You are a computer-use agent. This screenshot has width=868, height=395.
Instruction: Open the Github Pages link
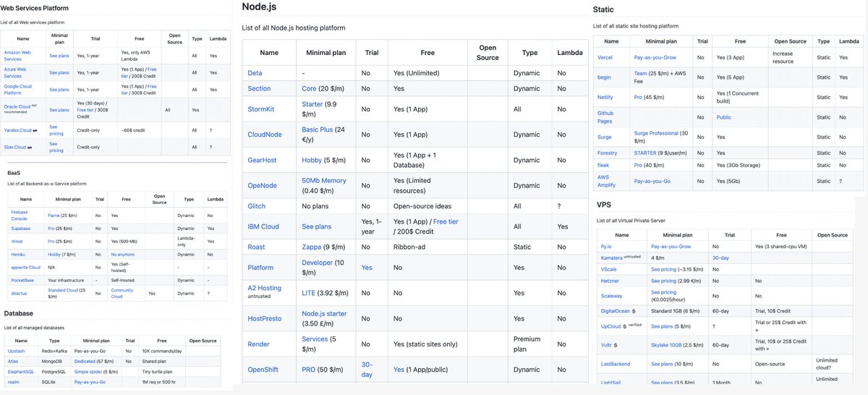[605, 117]
